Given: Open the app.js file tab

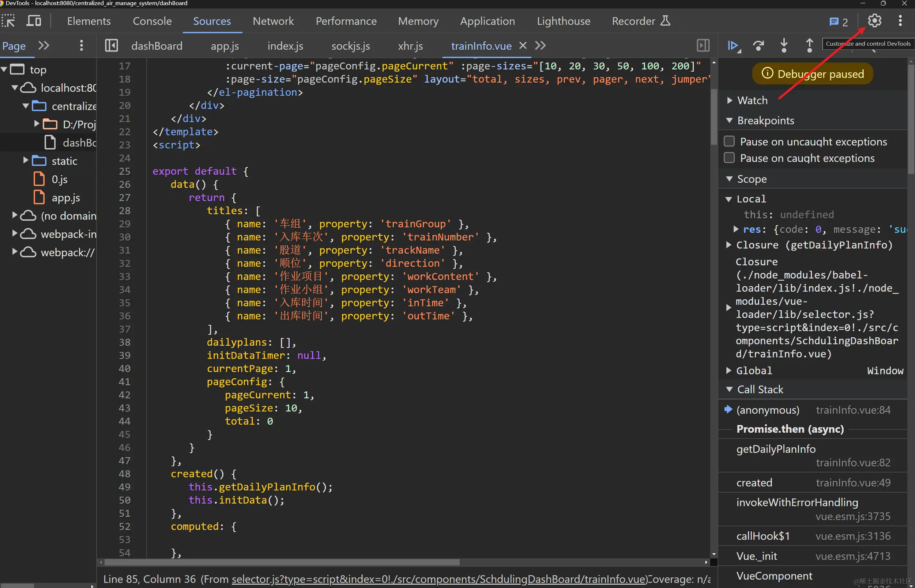Looking at the screenshot, I should point(225,46).
